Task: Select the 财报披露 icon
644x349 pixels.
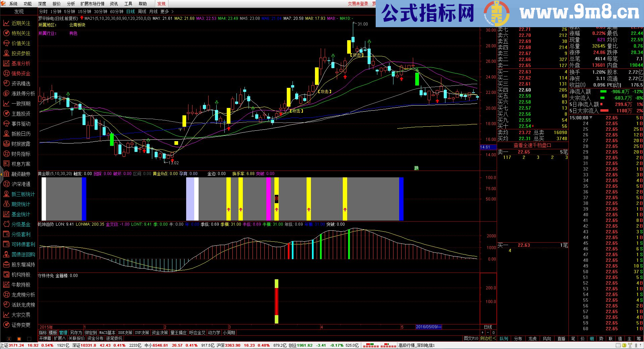Action: click(6, 144)
